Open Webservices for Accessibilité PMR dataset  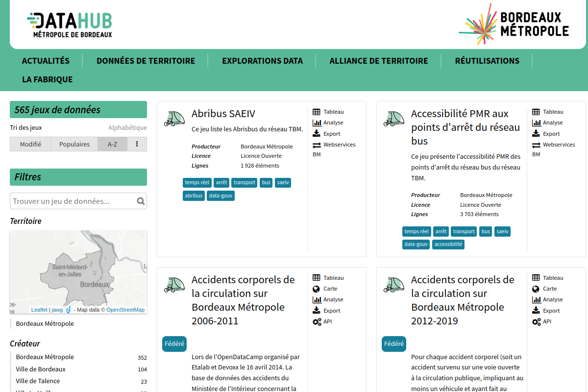[x=554, y=145]
